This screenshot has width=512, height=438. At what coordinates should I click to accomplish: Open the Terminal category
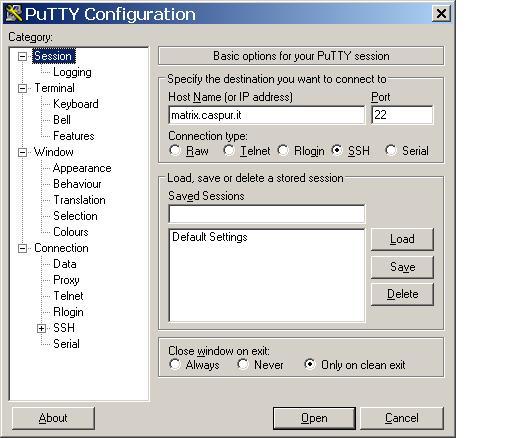point(54,88)
